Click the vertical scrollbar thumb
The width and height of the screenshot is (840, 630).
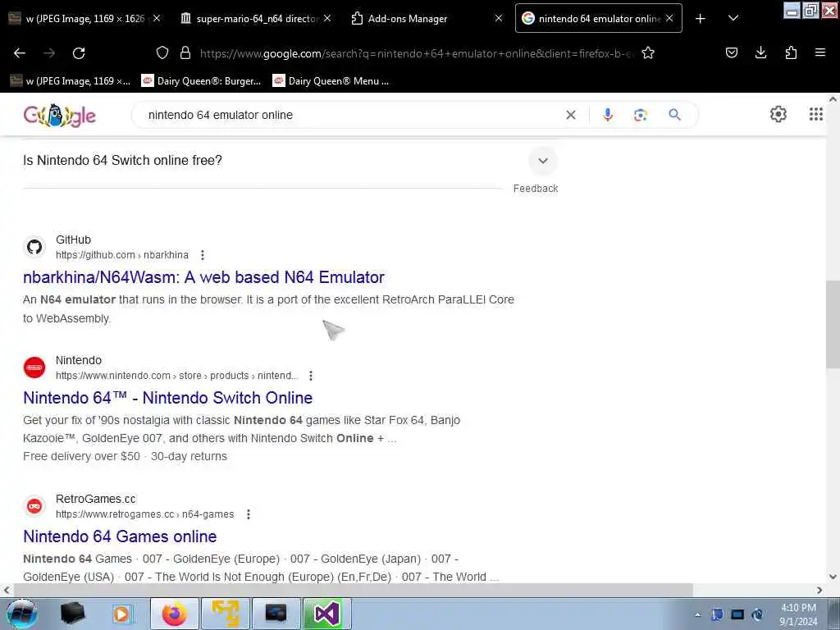(x=833, y=325)
